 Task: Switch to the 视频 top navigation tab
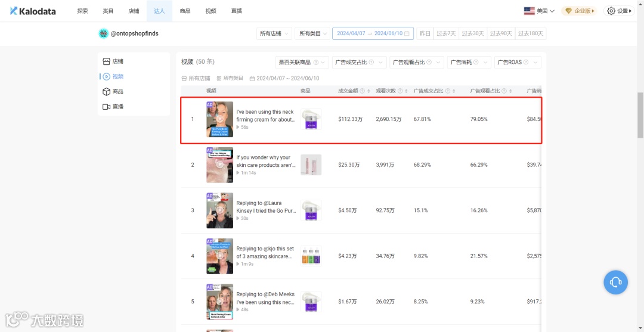click(210, 11)
